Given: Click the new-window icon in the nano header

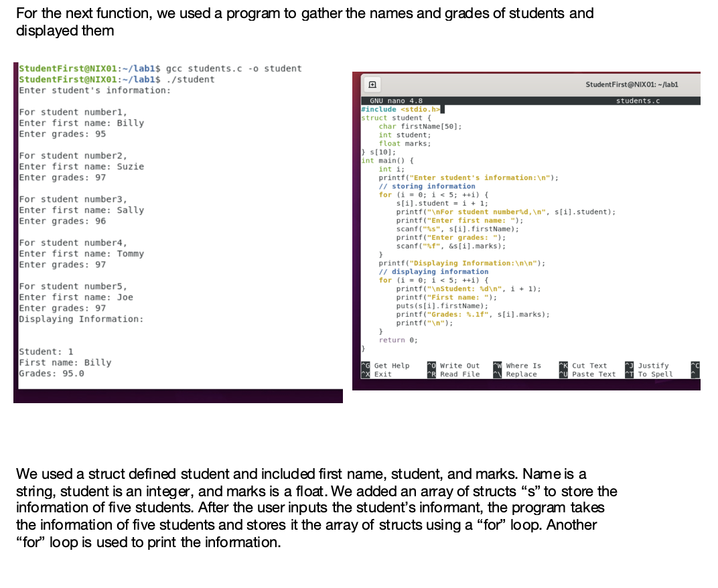Looking at the screenshot, I should 371,84.
